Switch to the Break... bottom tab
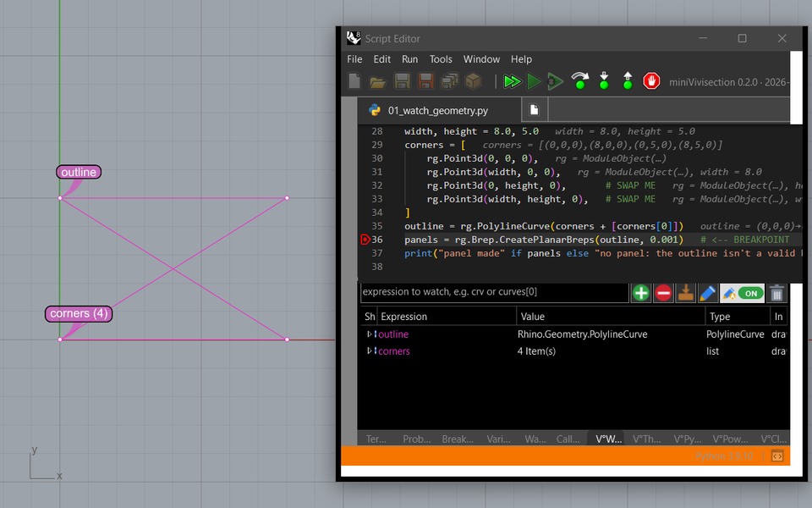This screenshot has width=812, height=508. pyautogui.click(x=458, y=439)
